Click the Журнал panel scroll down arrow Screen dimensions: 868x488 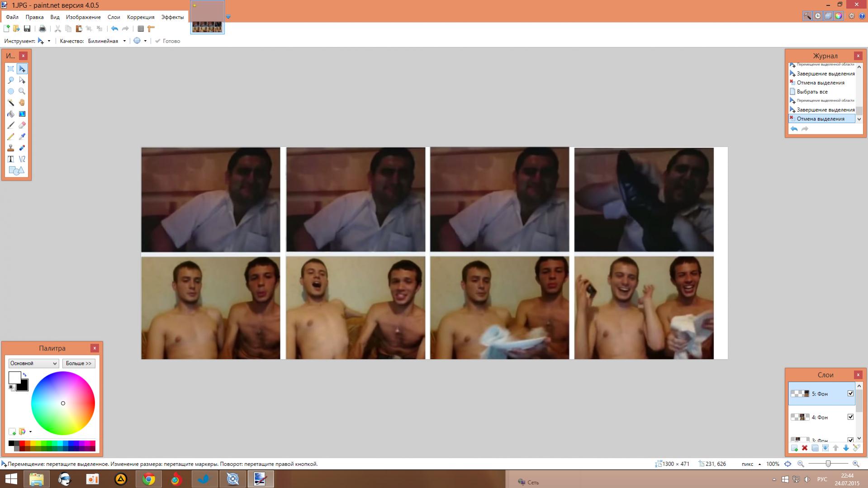pos(859,119)
